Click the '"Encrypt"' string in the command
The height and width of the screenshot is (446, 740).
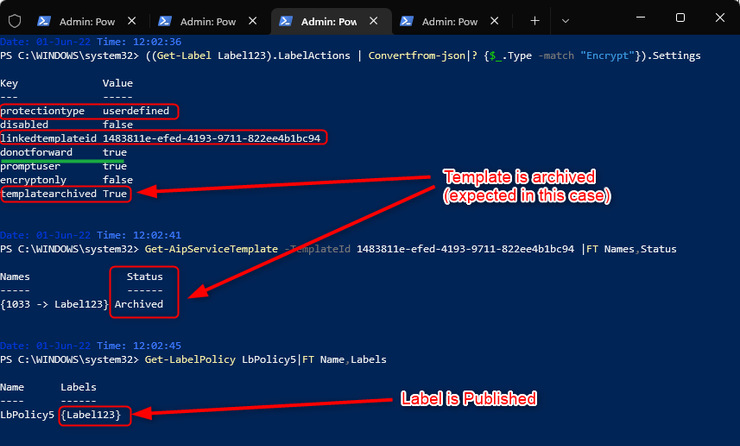607,56
